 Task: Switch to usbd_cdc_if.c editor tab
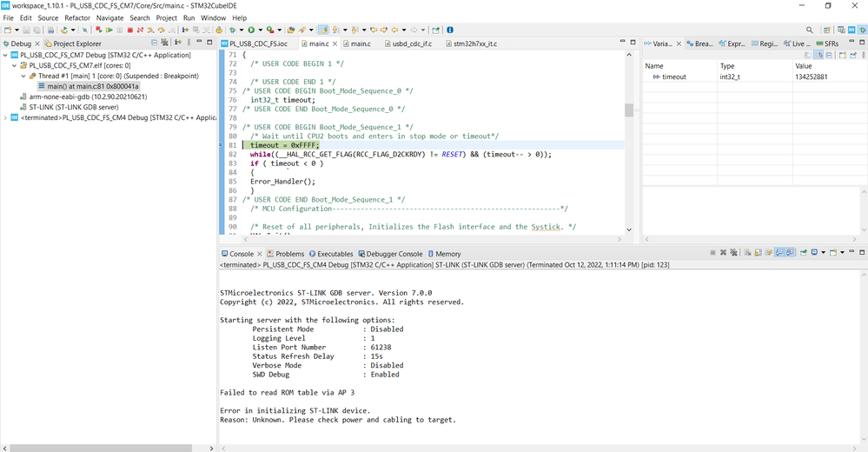[408, 43]
